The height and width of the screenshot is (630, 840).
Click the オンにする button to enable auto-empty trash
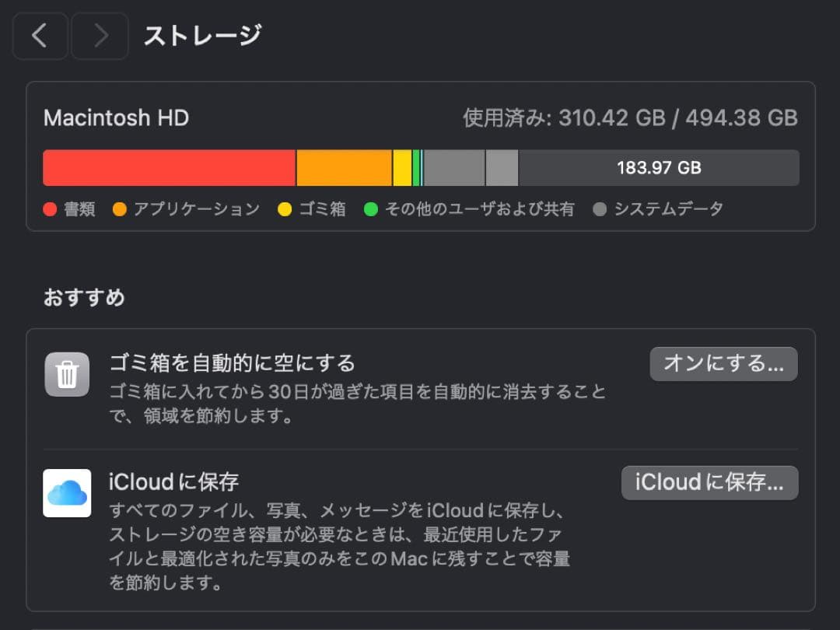(723, 363)
